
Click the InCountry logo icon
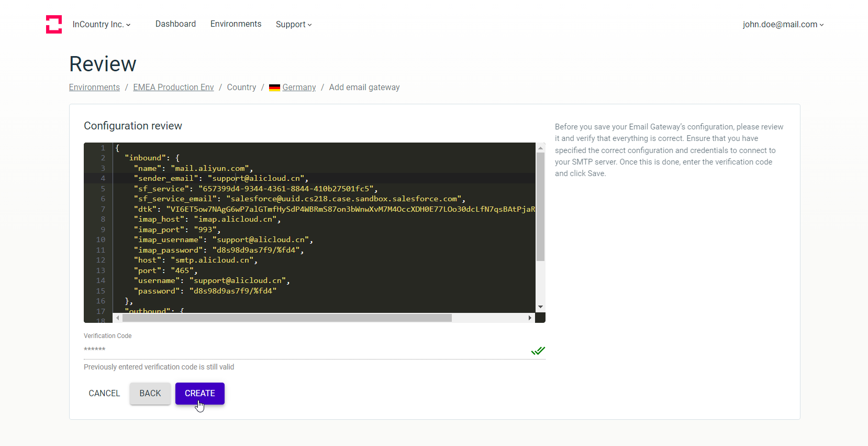pos(54,24)
